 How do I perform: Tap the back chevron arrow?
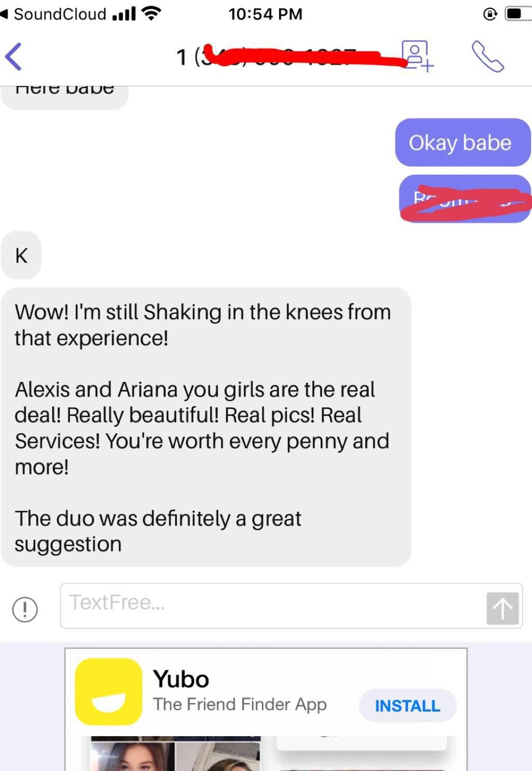click(x=14, y=56)
